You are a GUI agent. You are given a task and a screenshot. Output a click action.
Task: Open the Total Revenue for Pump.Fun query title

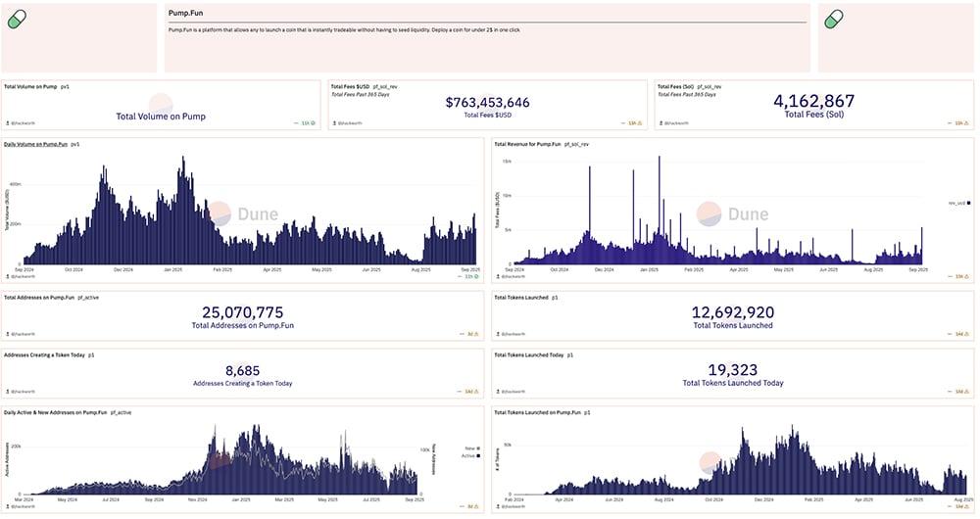[527, 144]
